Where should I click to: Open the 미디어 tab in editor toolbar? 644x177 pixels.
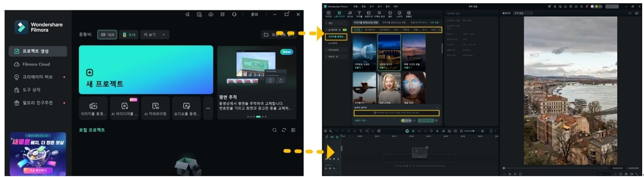tap(328, 14)
